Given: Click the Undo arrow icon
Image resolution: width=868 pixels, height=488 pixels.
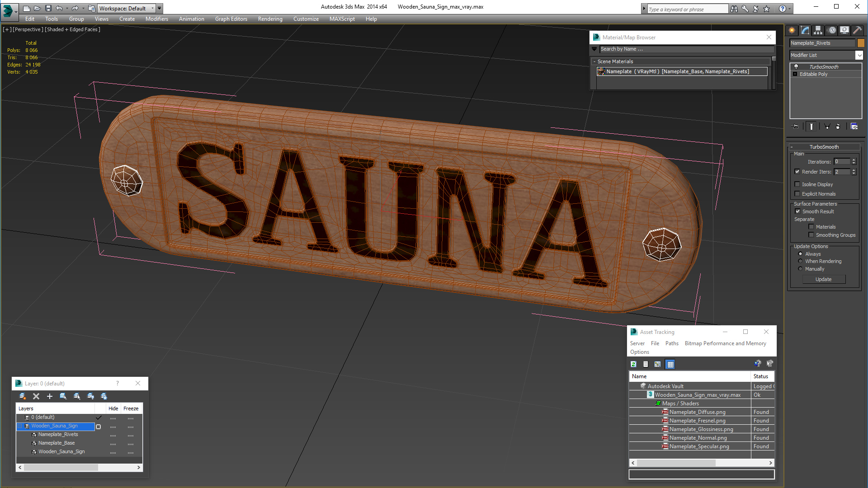Looking at the screenshot, I should 59,8.
